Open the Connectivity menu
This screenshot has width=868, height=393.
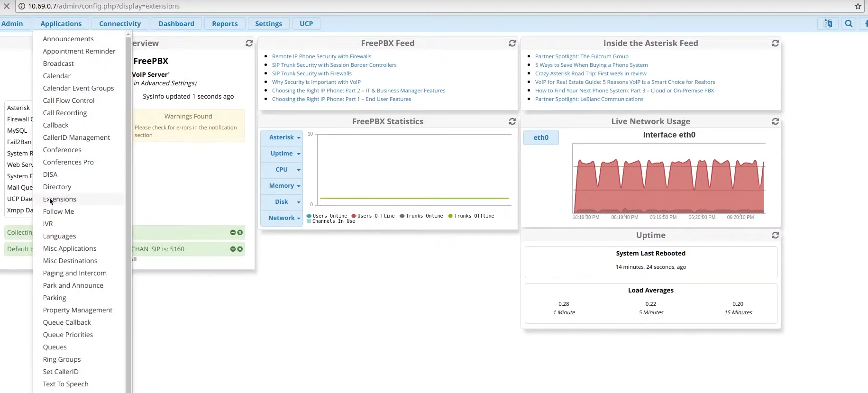point(120,24)
